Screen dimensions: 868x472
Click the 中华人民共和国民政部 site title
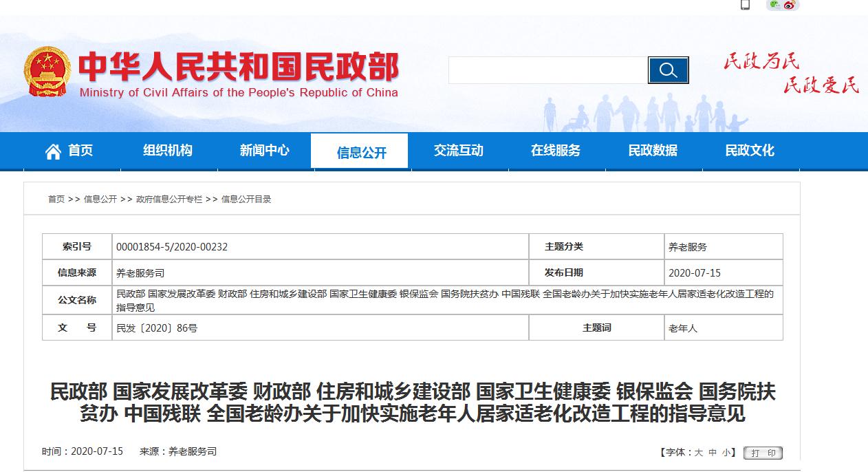click(x=238, y=67)
